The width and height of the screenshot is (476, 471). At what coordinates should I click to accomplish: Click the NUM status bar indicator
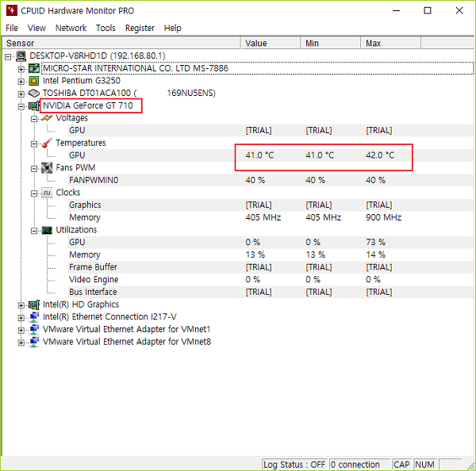coord(424,465)
